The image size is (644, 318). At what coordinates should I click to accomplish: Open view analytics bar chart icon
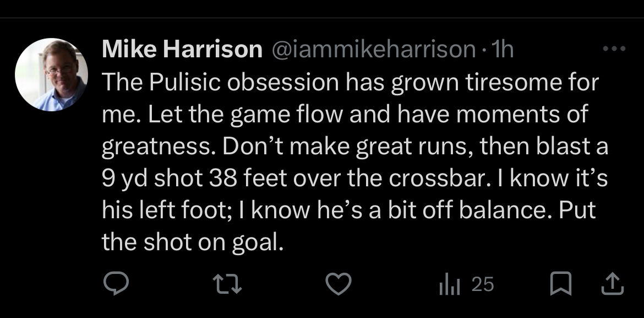coord(450,284)
